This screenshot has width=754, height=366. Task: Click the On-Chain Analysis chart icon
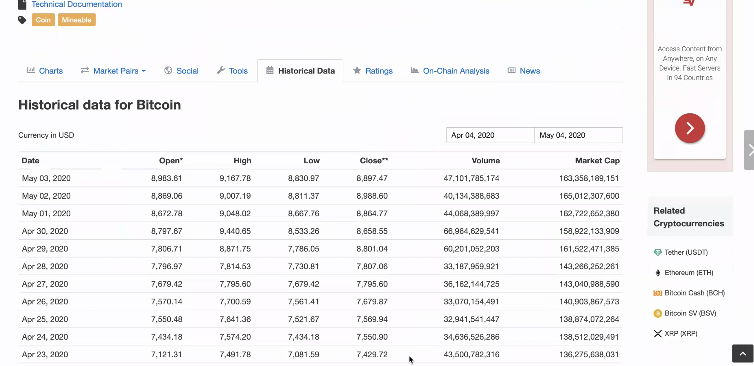pyautogui.click(x=415, y=70)
